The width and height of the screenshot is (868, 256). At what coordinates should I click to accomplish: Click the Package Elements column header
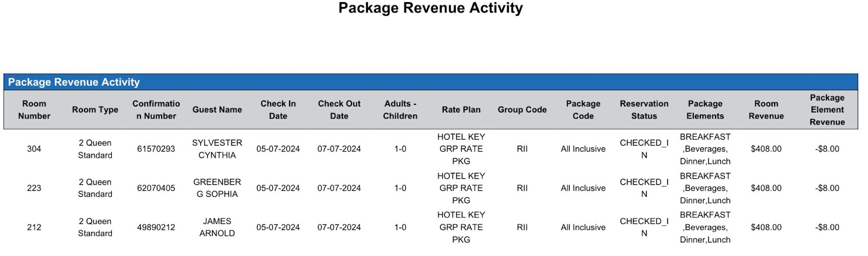tap(705, 110)
